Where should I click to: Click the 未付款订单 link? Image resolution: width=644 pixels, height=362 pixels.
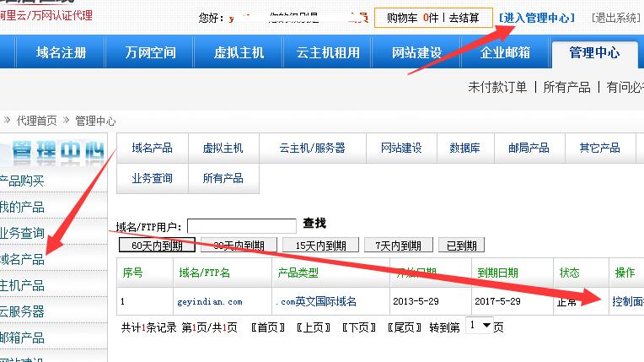497,87
